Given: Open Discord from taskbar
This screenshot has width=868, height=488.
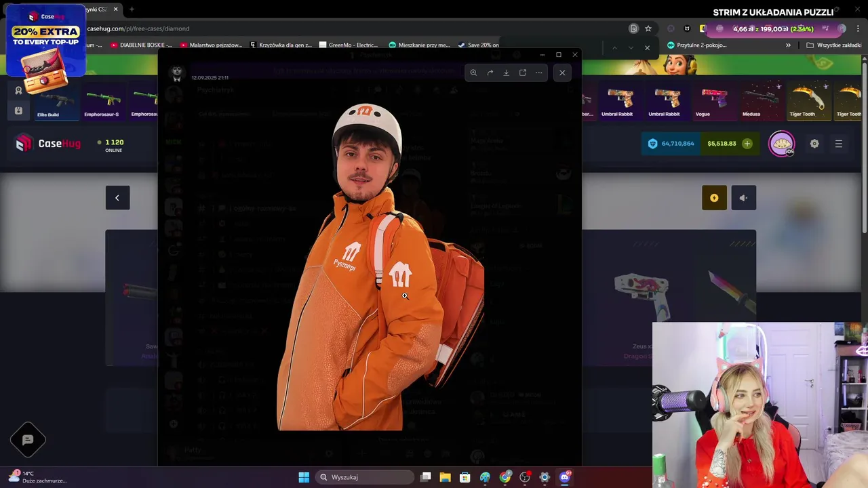Looking at the screenshot, I should pyautogui.click(x=565, y=477).
